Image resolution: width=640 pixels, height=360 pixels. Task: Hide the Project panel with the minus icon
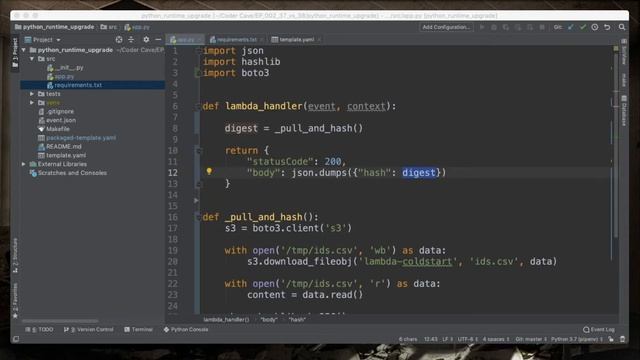pyautogui.click(x=158, y=40)
